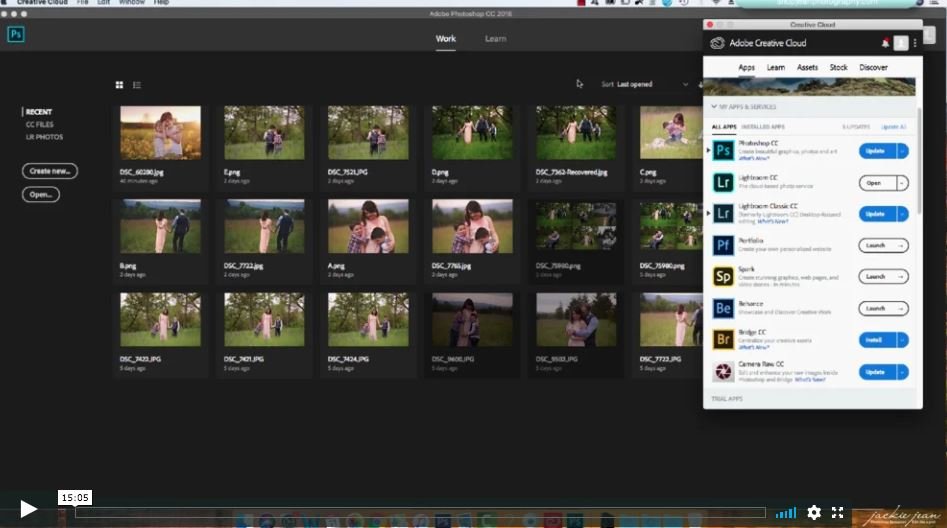The width and height of the screenshot is (947, 528).
Task: Open the Assets tab in Creative Cloud
Action: pos(807,68)
